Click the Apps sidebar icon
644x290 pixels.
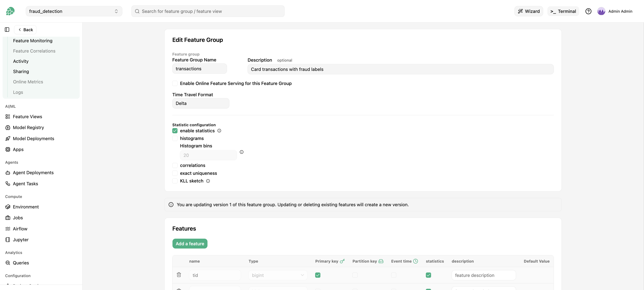(8, 149)
